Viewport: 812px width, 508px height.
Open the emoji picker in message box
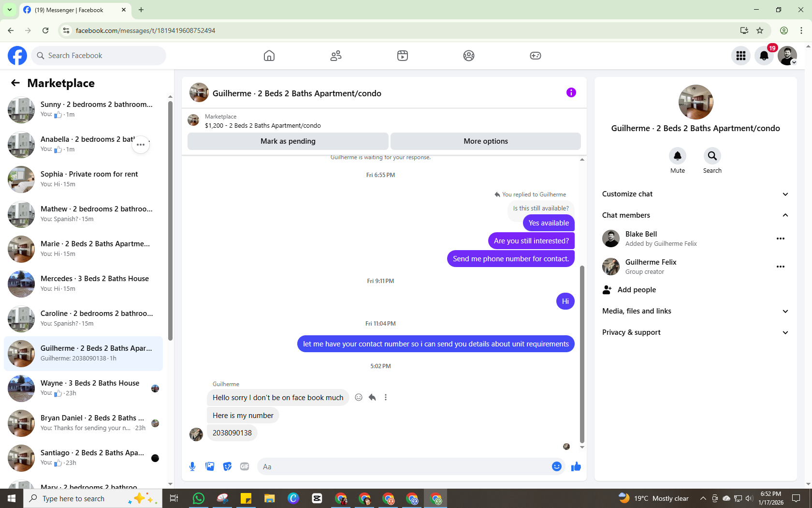point(557,466)
